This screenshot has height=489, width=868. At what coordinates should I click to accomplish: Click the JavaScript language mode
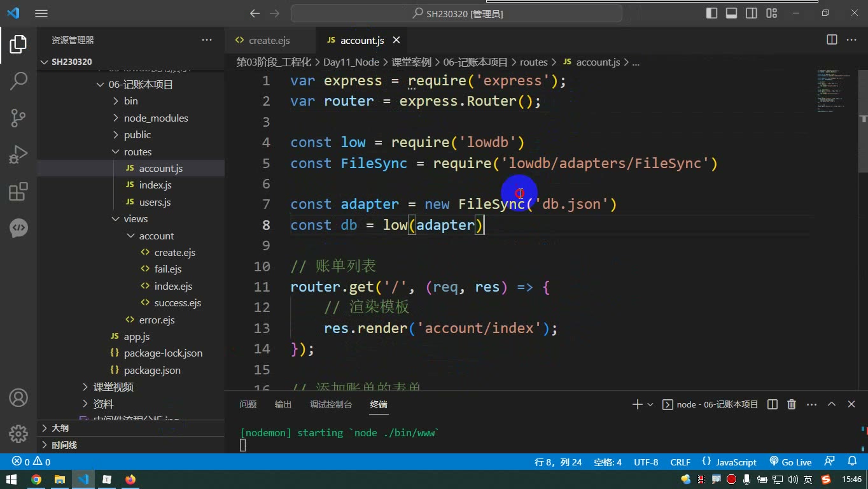pos(729,462)
